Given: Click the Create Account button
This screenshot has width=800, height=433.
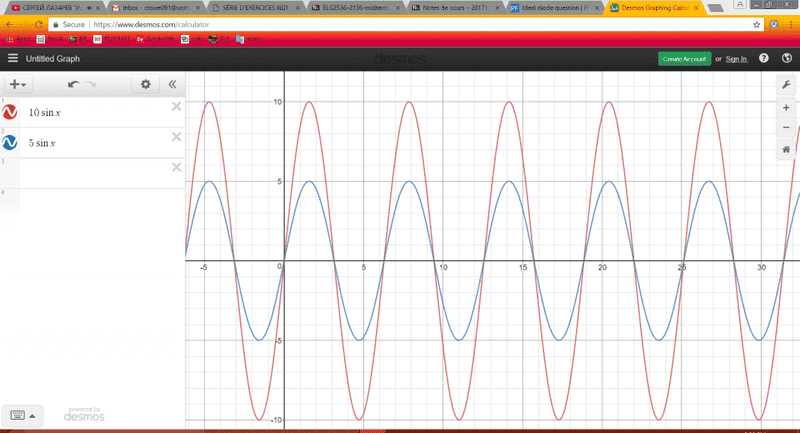Looking at the screenshot, I should (685, 60).
